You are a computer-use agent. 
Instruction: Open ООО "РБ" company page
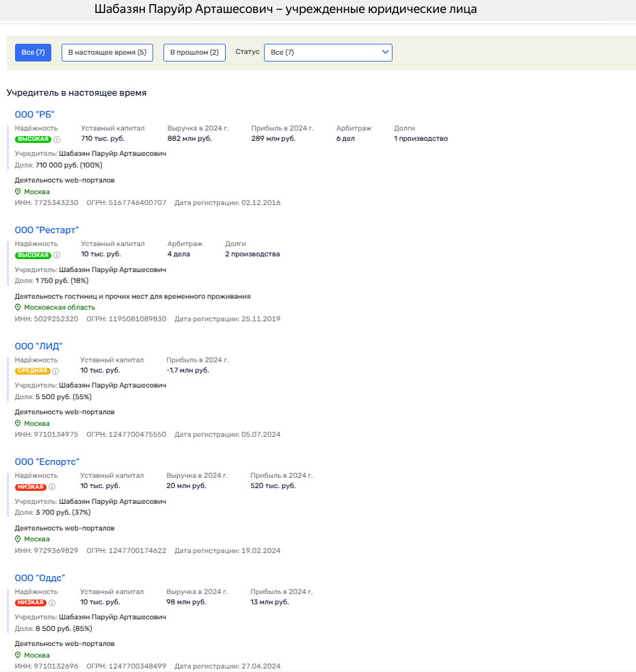[x=34, y=114]
